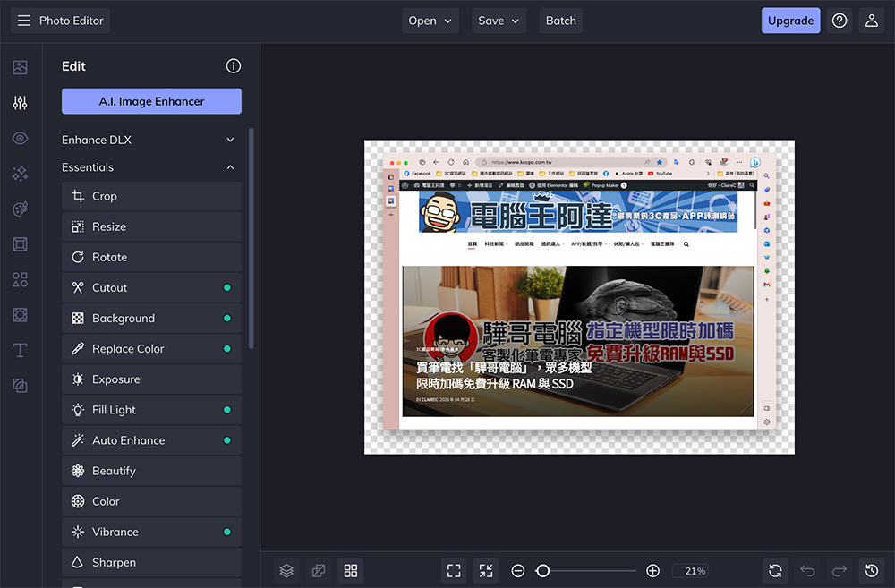Viewport: 895px width, 588px height.
Task: Click the 21% zoom percentage field
Action: point(695,570)
